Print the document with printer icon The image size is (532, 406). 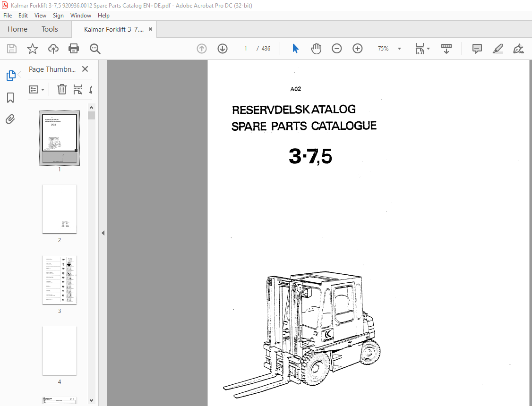pyautogui.click(x=74, y=49)
